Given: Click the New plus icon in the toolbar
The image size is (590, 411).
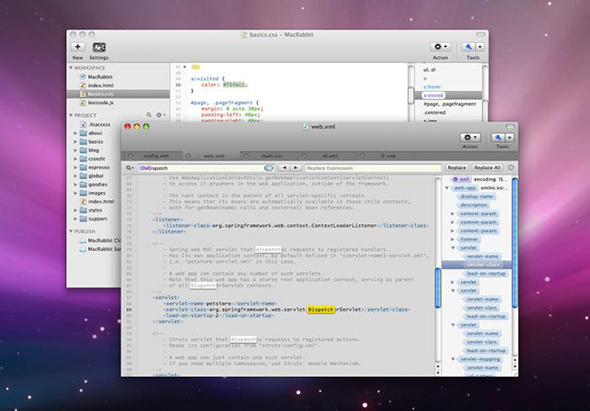Looking at the screenshot, I should pyautogui.click(x=78, y=47).
